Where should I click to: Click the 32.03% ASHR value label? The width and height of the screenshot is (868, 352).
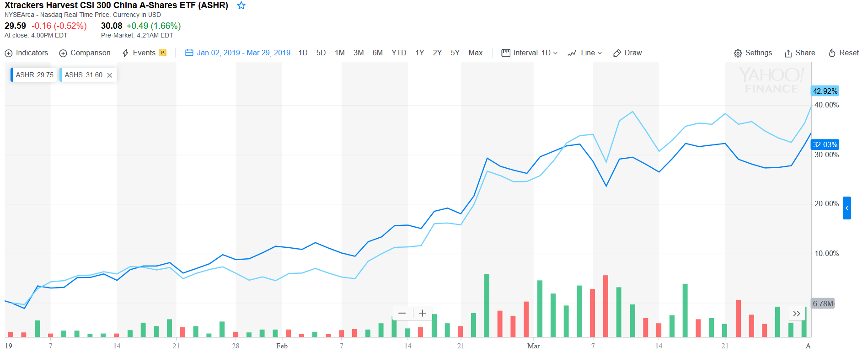pyautogui.click(x=825, y=144)
